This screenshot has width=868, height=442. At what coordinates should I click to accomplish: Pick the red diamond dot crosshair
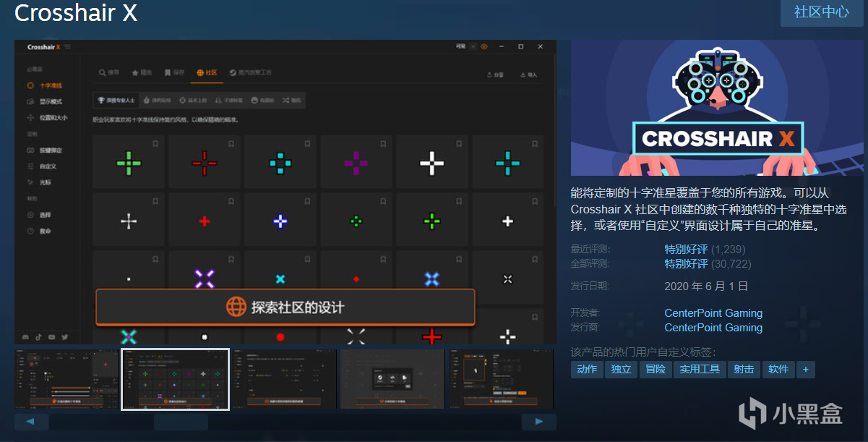click(x=356, y=278)
